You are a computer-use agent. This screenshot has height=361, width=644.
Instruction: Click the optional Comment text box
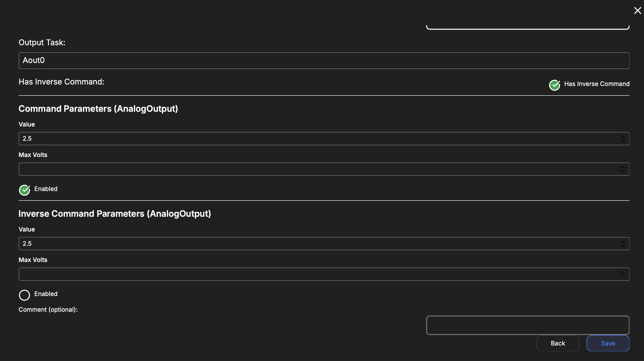pos(528,325)
